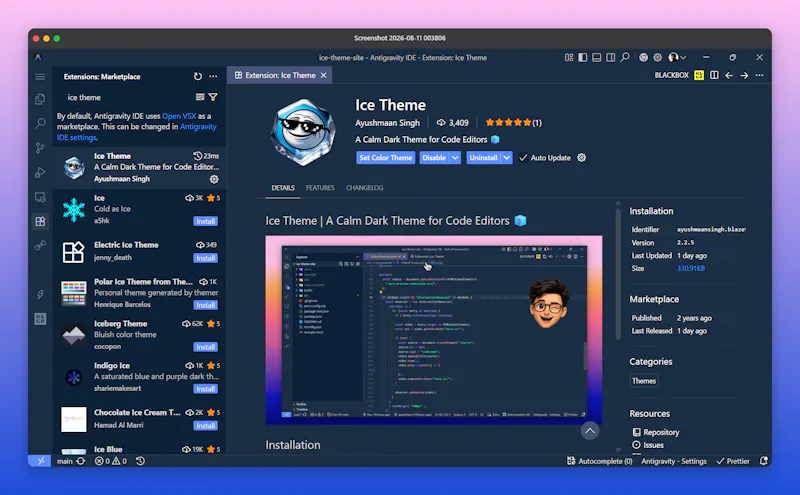Image resolution: width=800 pixels, height=495 pixels.
Task: Open the Ice Theme preview screenshot image
Action: [x=434, y=330]
